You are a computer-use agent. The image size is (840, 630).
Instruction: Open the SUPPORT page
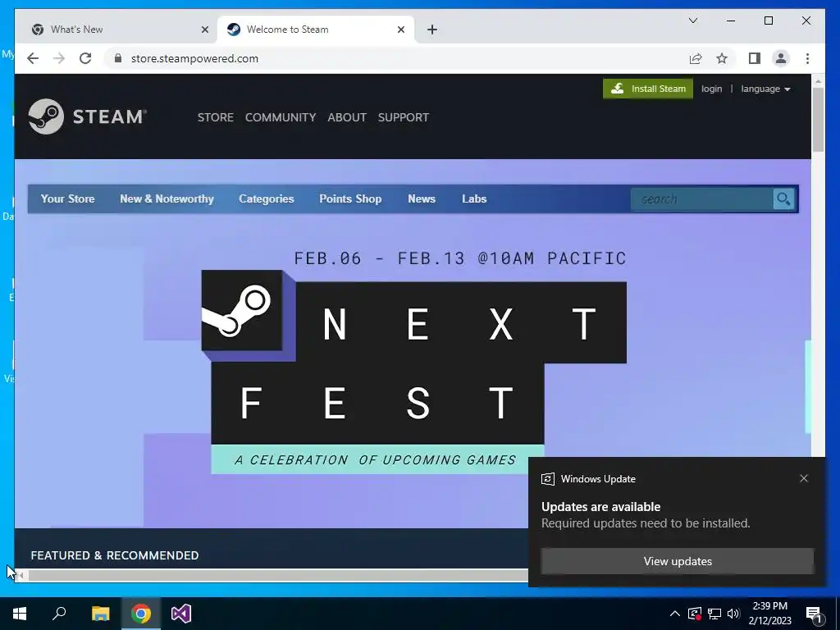pyautogui.click(x=404, y=117)
